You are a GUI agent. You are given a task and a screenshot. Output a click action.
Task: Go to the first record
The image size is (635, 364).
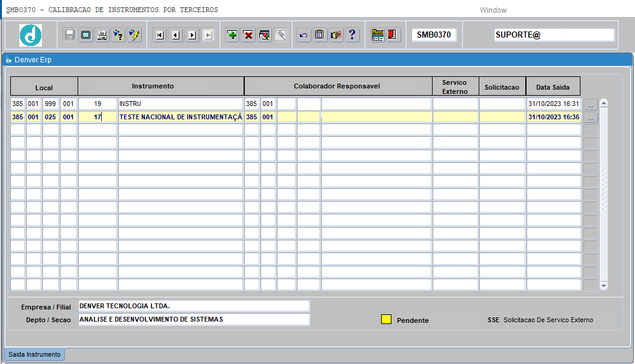click(160, 35)
